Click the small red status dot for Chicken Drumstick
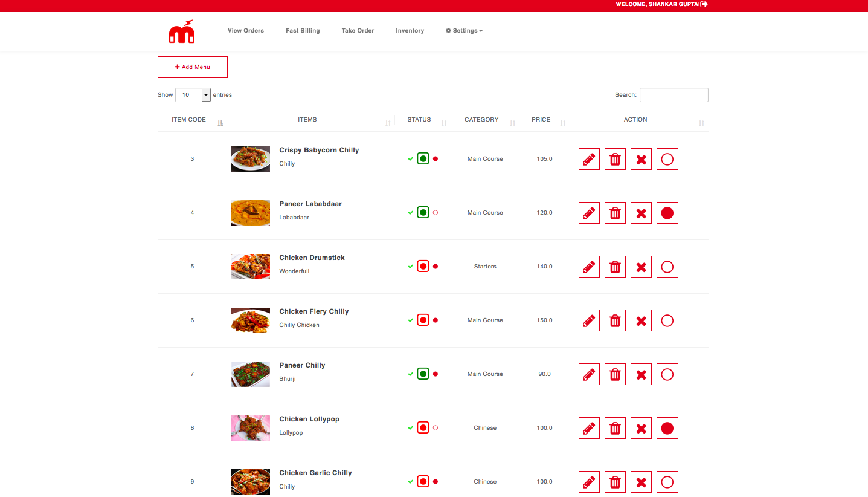Image resolution: width=868 pixels, height=497 pixels. 436,267
